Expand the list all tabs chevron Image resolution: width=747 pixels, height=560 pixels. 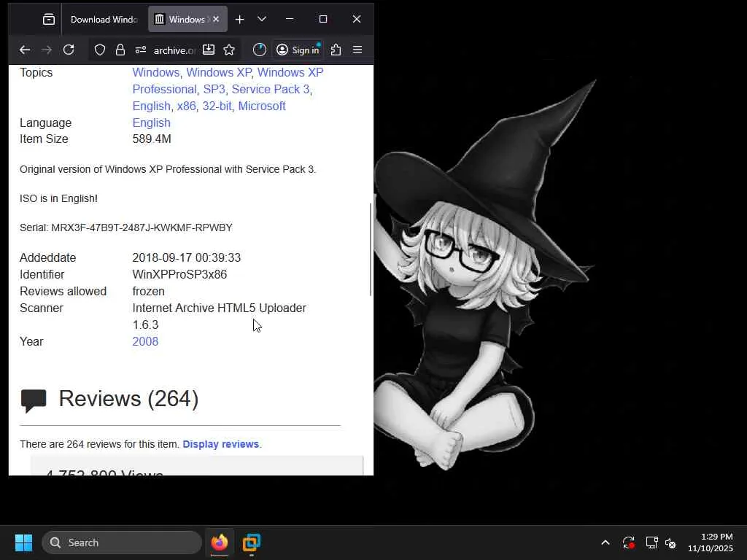pos(262,19)
